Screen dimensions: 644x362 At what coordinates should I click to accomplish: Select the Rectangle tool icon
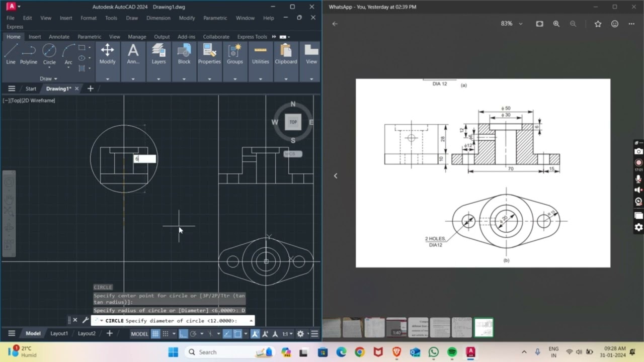pos(82,47)
